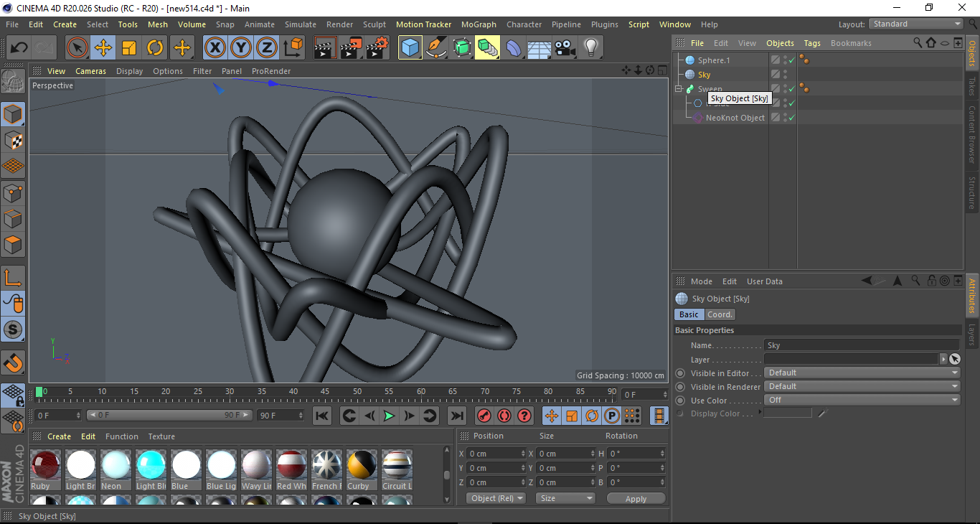The image size is (980, 524).
Task: Toggle Z axis lock
Action: (266, 48)
